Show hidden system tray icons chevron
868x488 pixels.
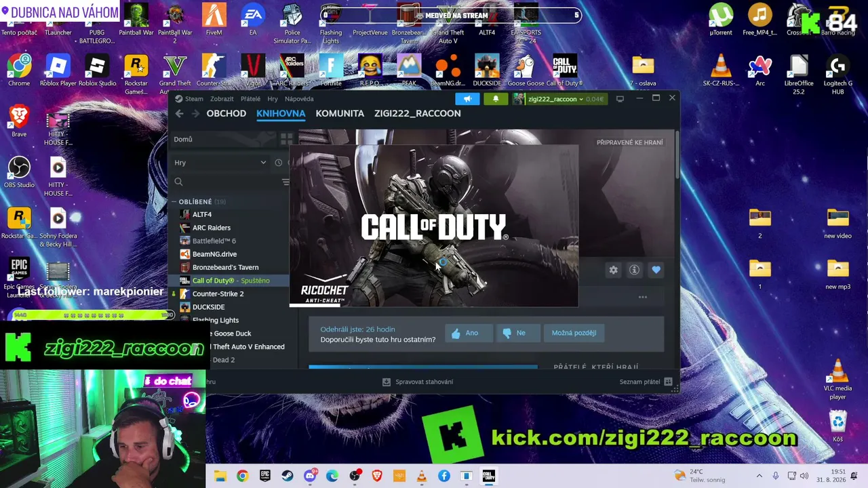(759, 476)
